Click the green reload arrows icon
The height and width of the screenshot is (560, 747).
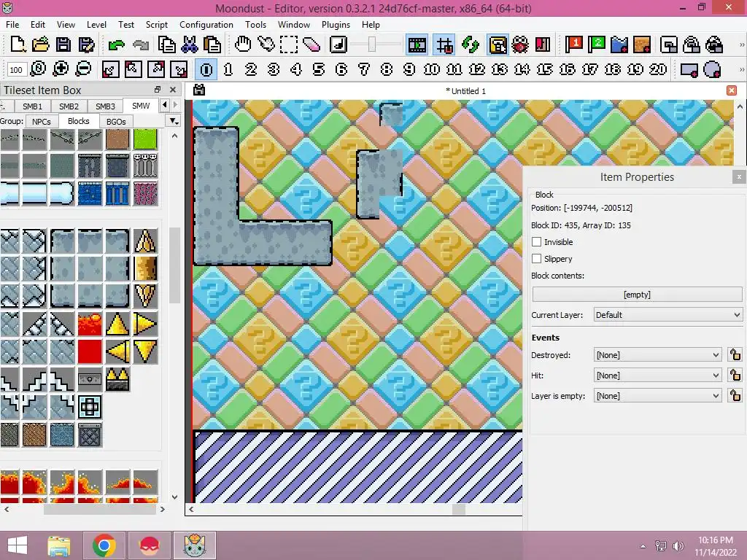pyautogui.click(x=471, y=45)
